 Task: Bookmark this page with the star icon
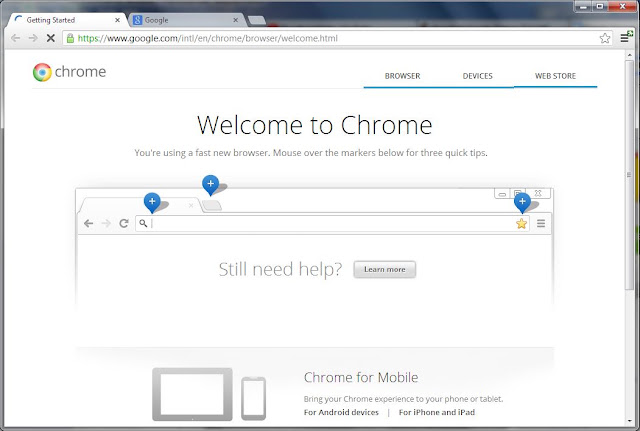(x=605, y=38)
